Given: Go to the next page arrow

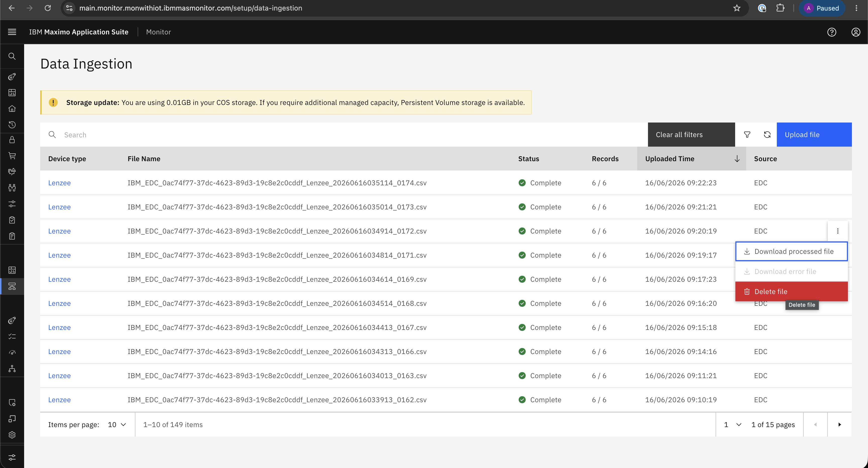Looking at the screenshot, I should [x=839, y=425].
